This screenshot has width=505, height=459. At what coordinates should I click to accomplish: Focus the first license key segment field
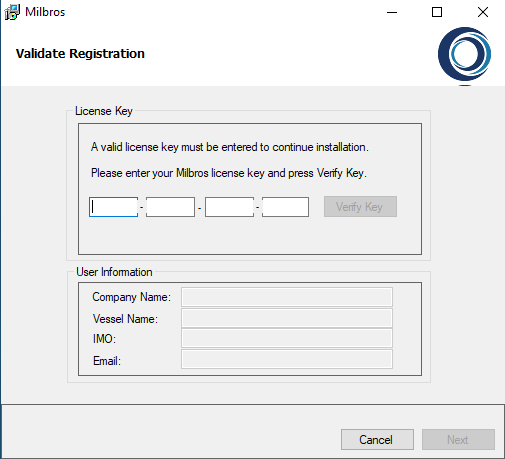pos(114,207)
